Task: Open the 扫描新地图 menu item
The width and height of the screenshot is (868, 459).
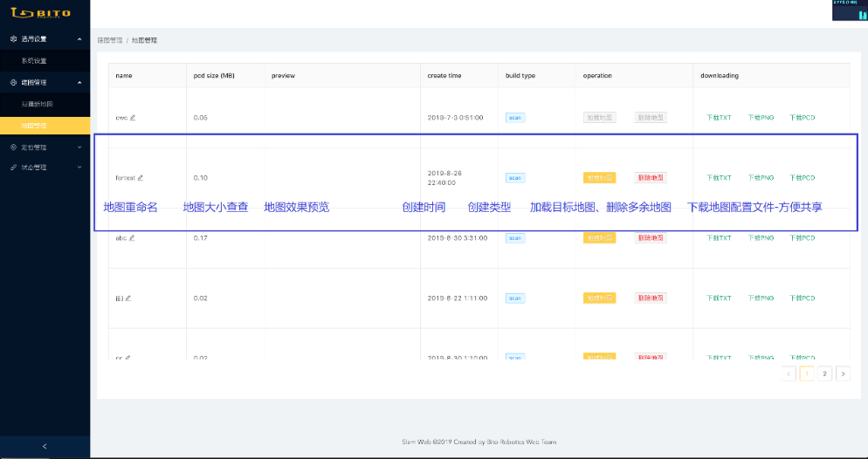Action: click(x=38, y=104)
